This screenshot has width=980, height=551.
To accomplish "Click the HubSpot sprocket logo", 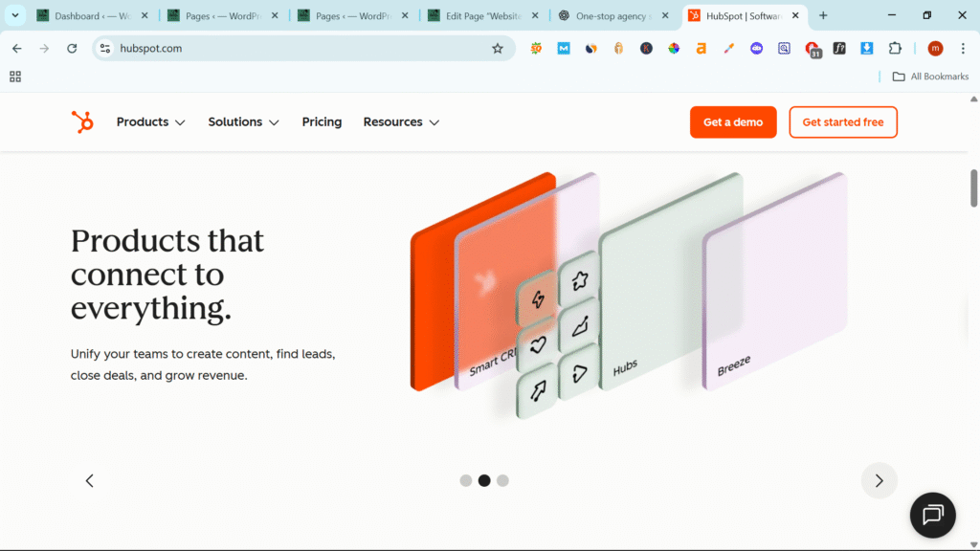I will (82, 121).
